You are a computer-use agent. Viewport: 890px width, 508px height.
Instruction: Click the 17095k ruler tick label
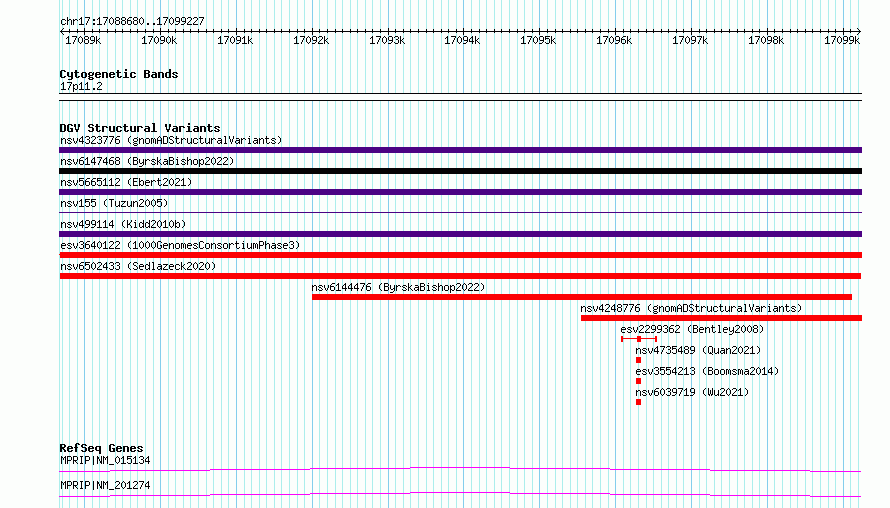coord(538,40)
